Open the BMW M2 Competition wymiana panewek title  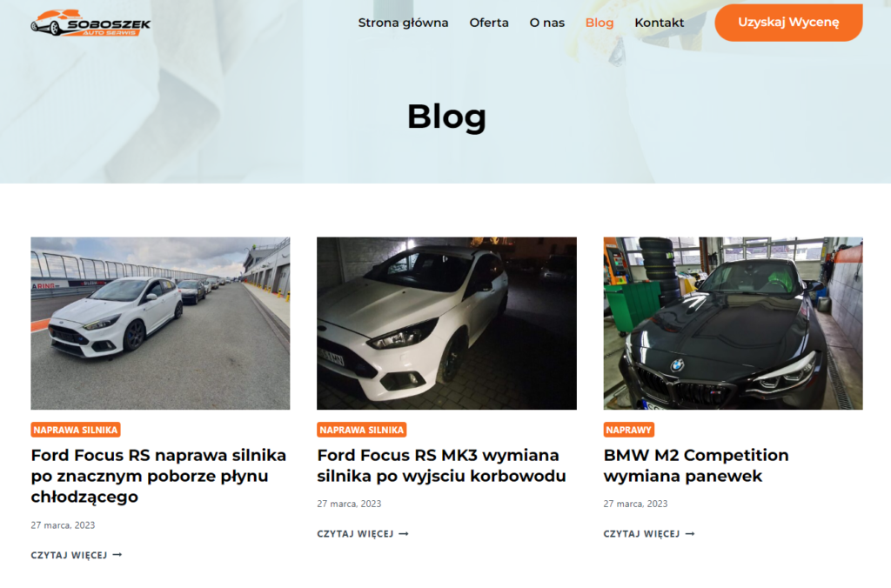point(696,465)
